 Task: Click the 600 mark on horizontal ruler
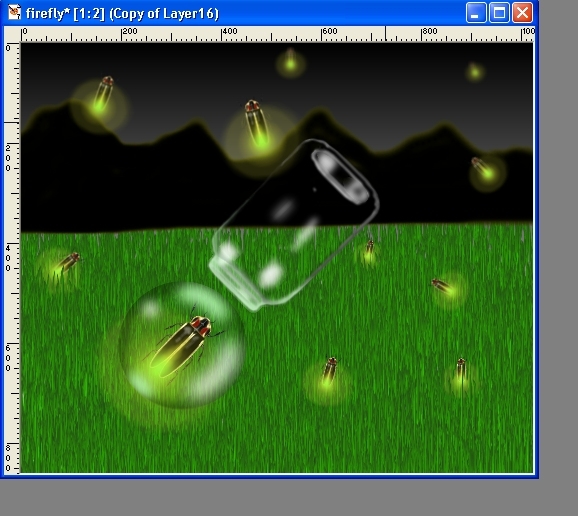tap(330, 31)
